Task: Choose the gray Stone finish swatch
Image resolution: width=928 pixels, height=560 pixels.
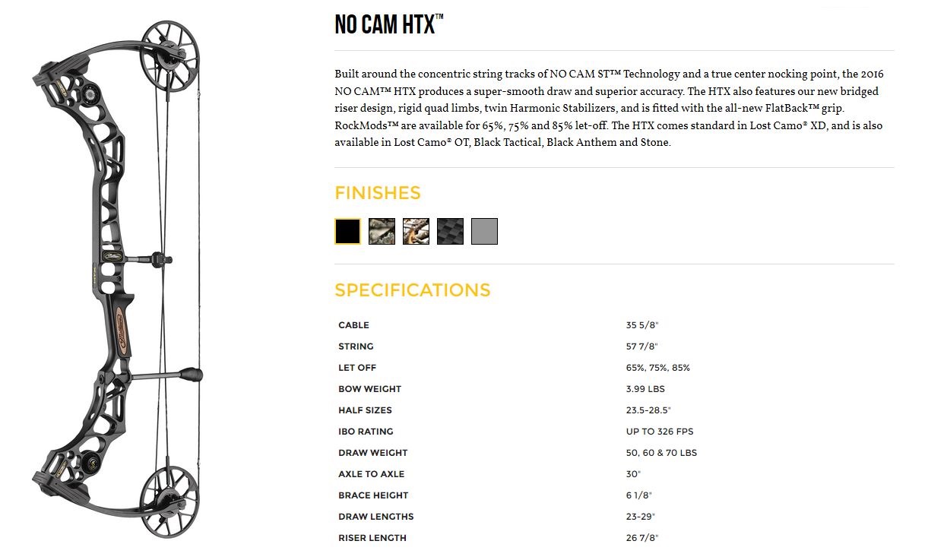Action: coord(484,231)
